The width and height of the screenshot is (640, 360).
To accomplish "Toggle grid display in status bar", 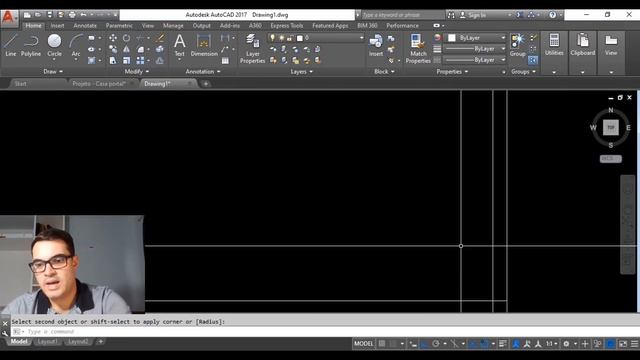I will [x=382, y=344].
